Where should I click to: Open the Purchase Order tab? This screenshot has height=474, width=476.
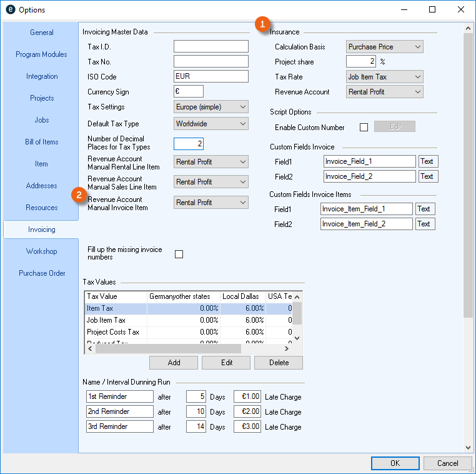[x=42, y=273]
